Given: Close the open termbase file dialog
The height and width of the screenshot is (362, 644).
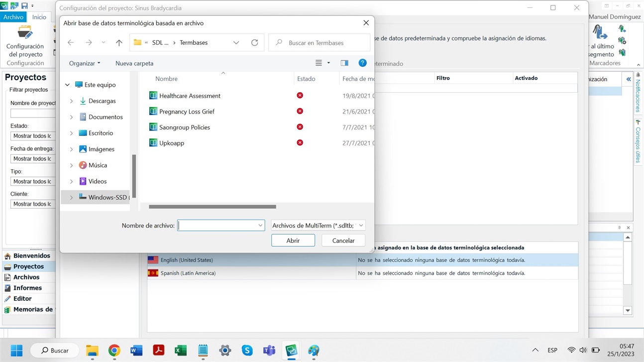Looking at the screenshot, I should 366,23.
